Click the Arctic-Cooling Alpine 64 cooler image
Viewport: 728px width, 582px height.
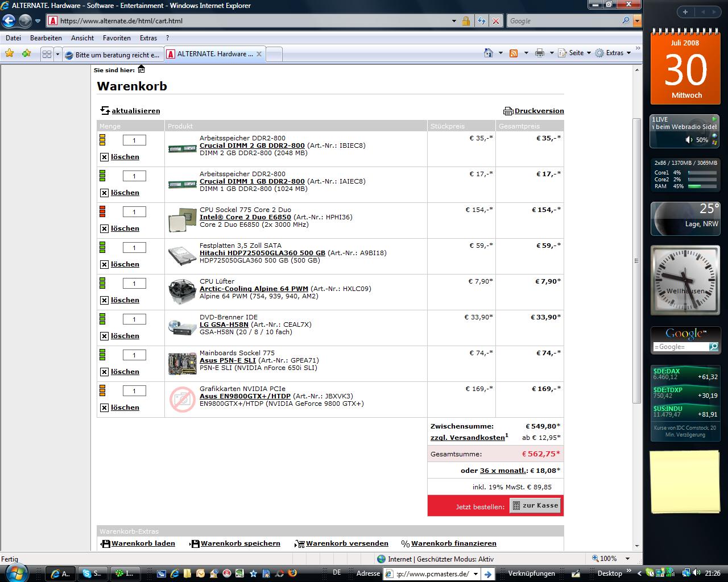[x=182, y=292]
